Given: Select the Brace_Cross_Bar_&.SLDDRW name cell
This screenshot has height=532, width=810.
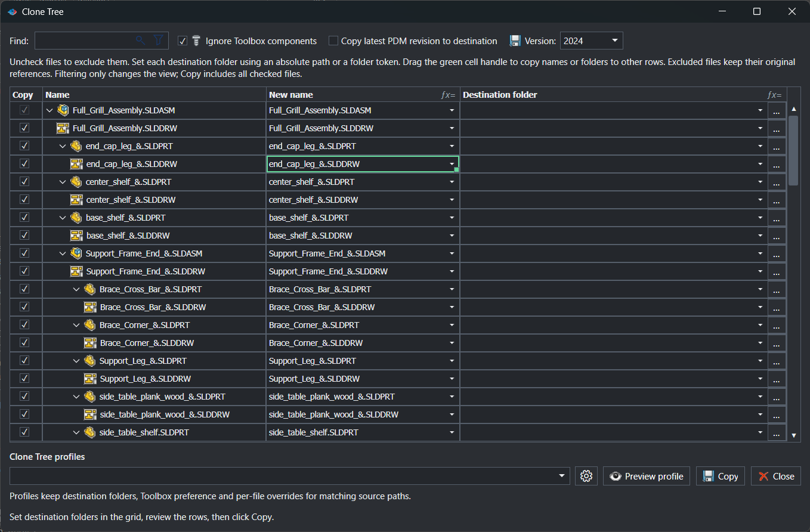Looking at the screenshot, I should 154,307.
